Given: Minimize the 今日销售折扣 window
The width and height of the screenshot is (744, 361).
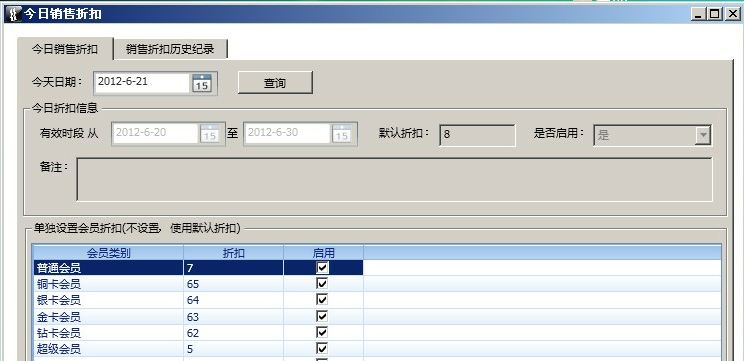Looking at the screenshot, I should (698, 14).
